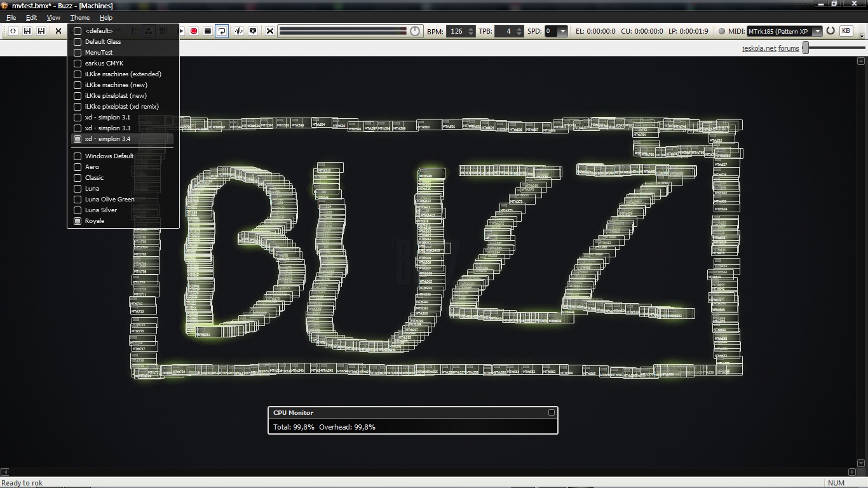Click the waveform icon in toolbar
This screenshot has height=488, width=868.
[x=239, y=31]
